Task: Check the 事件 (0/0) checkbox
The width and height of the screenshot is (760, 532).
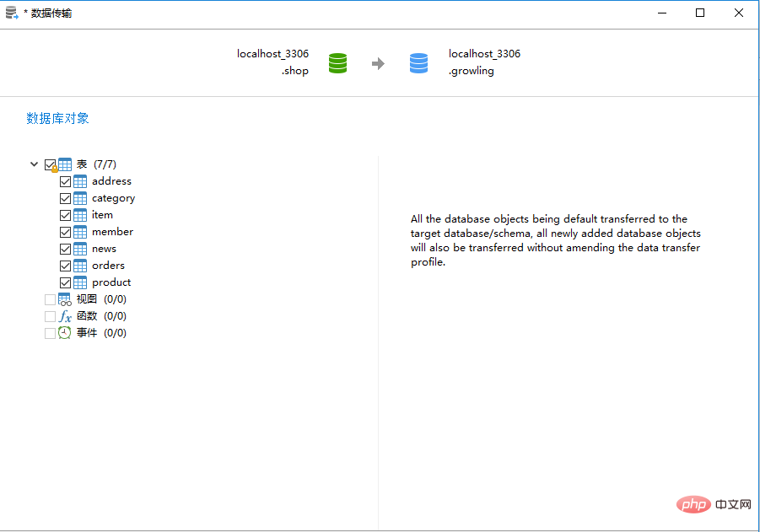Action: (50, 333)
